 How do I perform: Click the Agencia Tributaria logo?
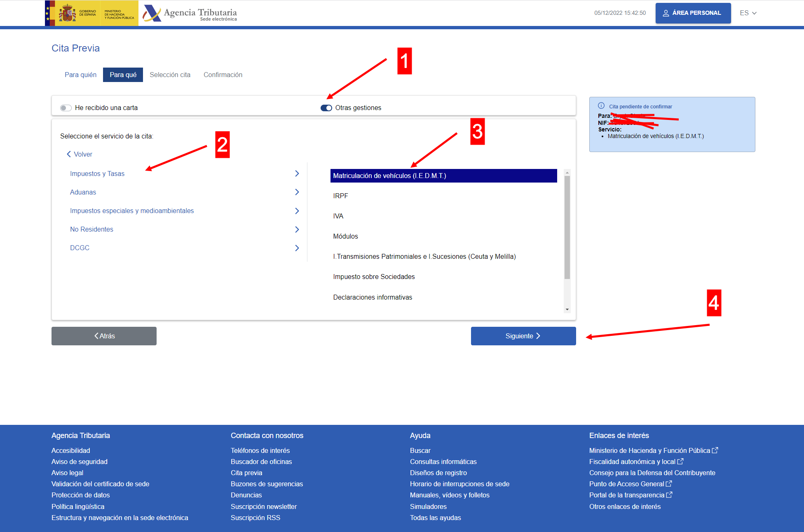point(190,14)
